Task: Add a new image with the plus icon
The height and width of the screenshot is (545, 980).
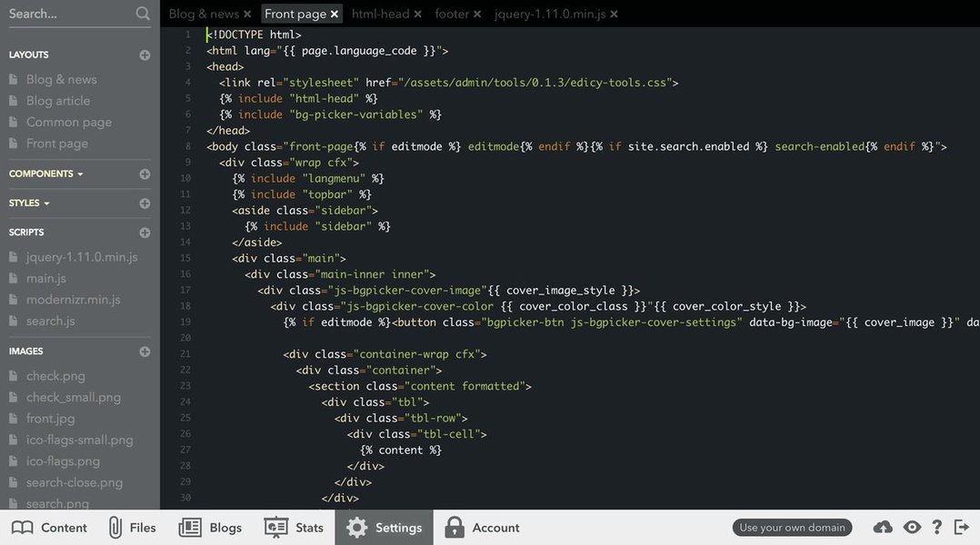Action: click(x=144, y=352)
